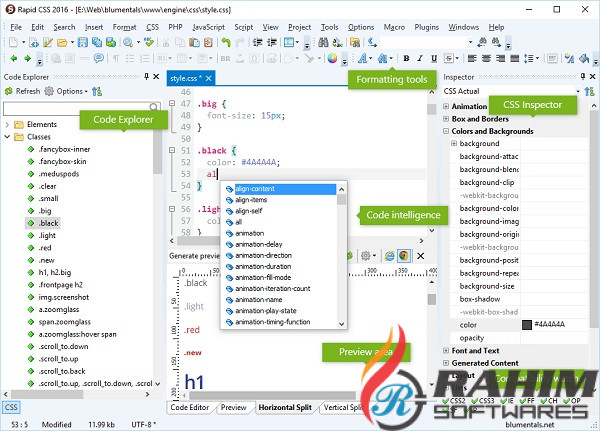Expand Font and Text section
This screenshot has width=600, height=431.
pyautogui.click(x=446, y=350)
